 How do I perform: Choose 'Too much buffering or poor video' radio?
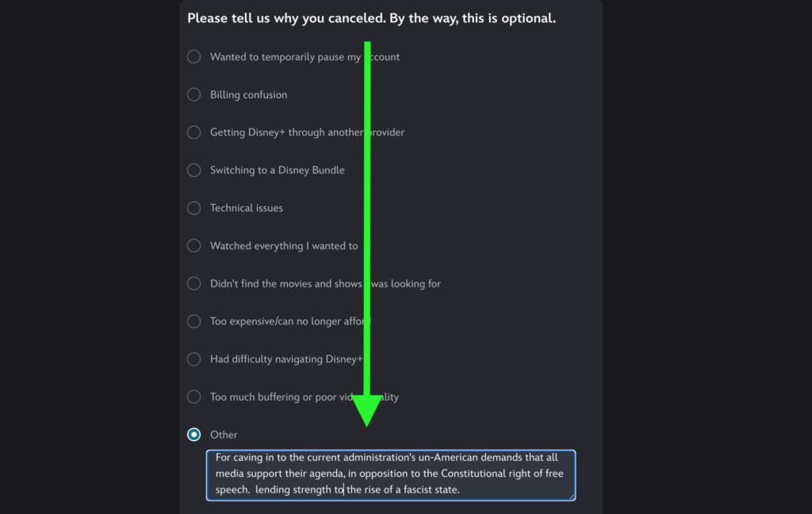coord(194,397)
